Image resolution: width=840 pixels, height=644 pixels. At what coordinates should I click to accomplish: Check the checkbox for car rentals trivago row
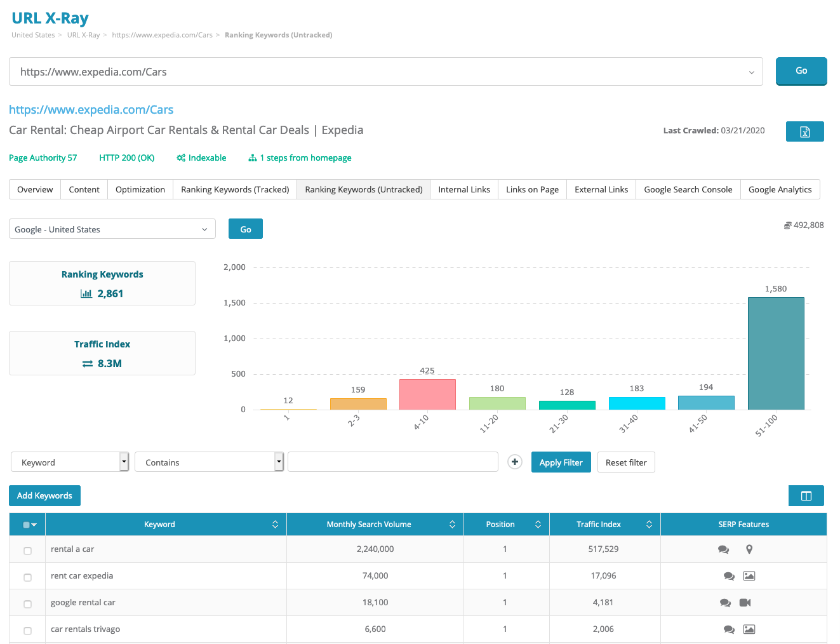27,631
